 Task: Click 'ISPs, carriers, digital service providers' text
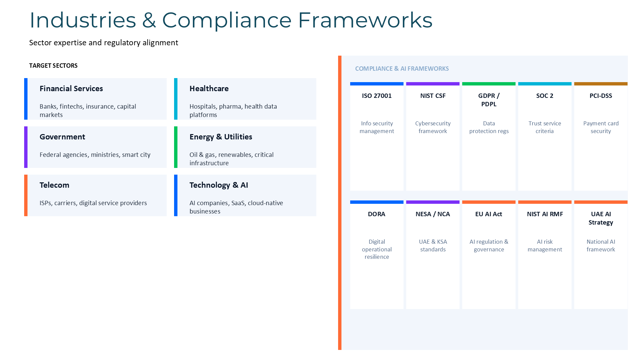pos(93,203)
